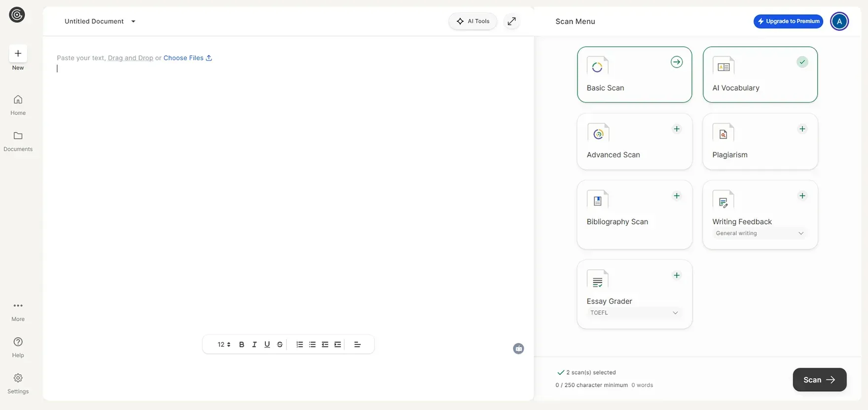This screenshot has width=868, height=410.
Task: Click the Upgrade to Premium button
Action: click(788, 21)
